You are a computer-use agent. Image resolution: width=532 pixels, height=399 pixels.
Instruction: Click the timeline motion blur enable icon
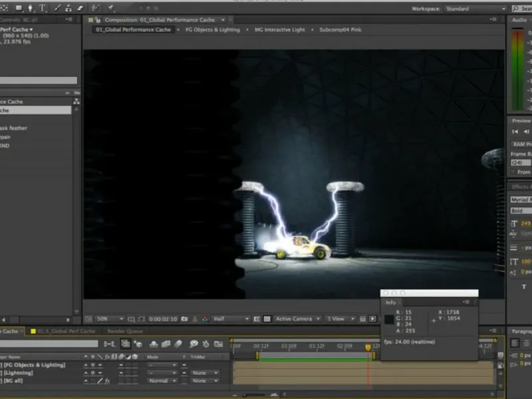178,344
